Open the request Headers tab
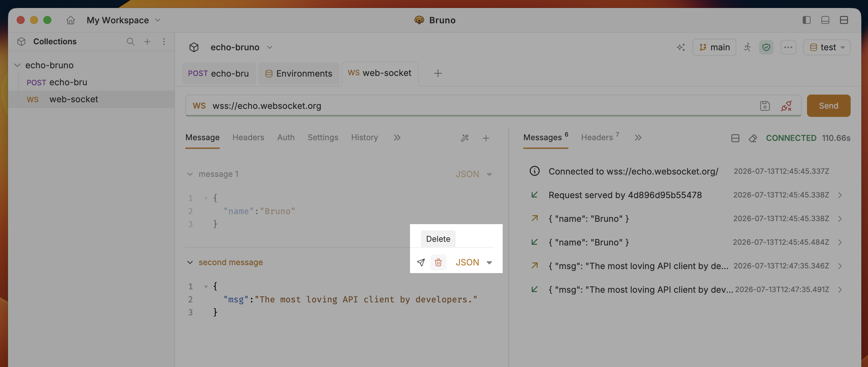 [248, 137]
